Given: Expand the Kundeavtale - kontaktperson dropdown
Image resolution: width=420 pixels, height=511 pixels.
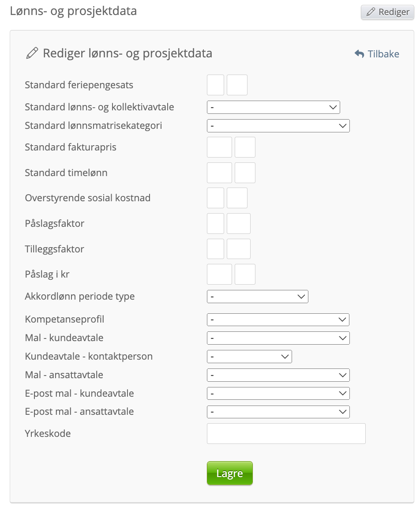Looking at the screenshot, I should pos(249,356).
